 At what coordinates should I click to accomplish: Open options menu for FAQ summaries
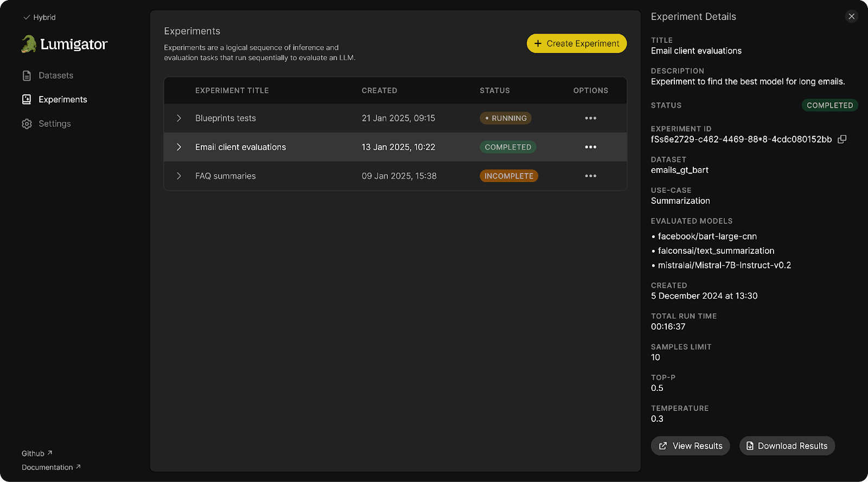(x=590, y=176)
